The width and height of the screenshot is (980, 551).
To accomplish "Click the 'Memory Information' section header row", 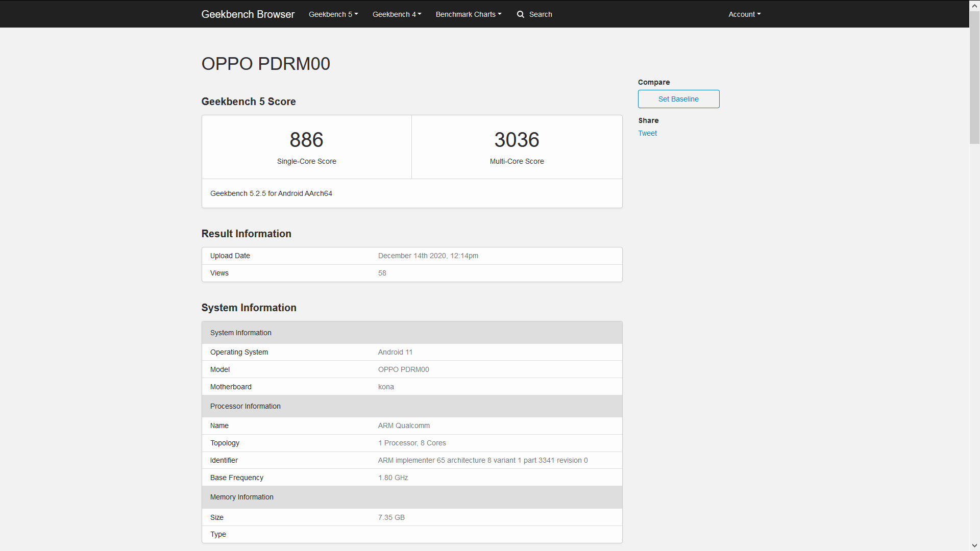I will 412,497.
